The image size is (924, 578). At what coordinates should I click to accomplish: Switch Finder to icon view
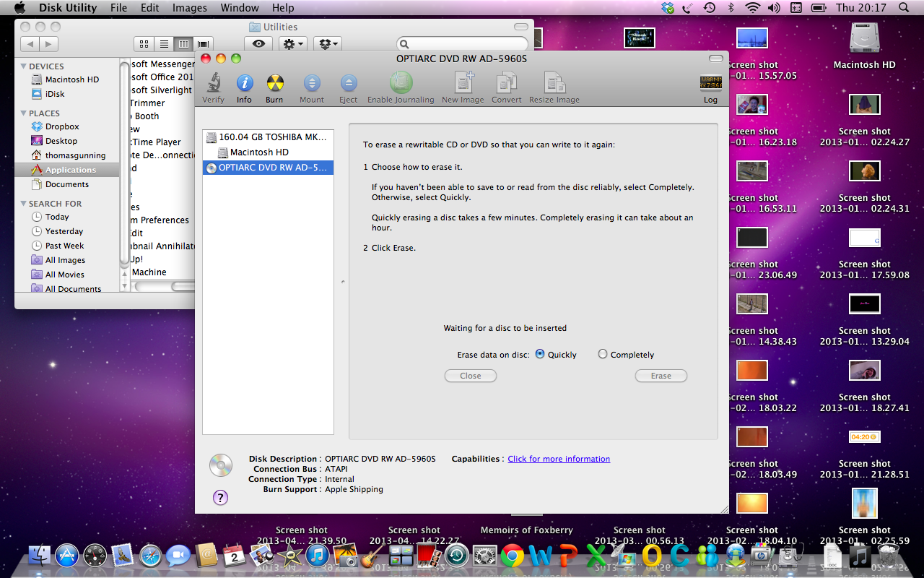(144, 44)
